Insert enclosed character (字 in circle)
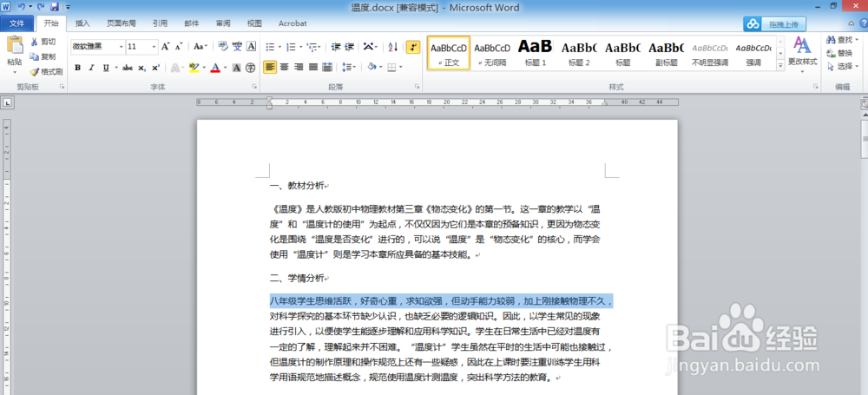 coord(250,68)
